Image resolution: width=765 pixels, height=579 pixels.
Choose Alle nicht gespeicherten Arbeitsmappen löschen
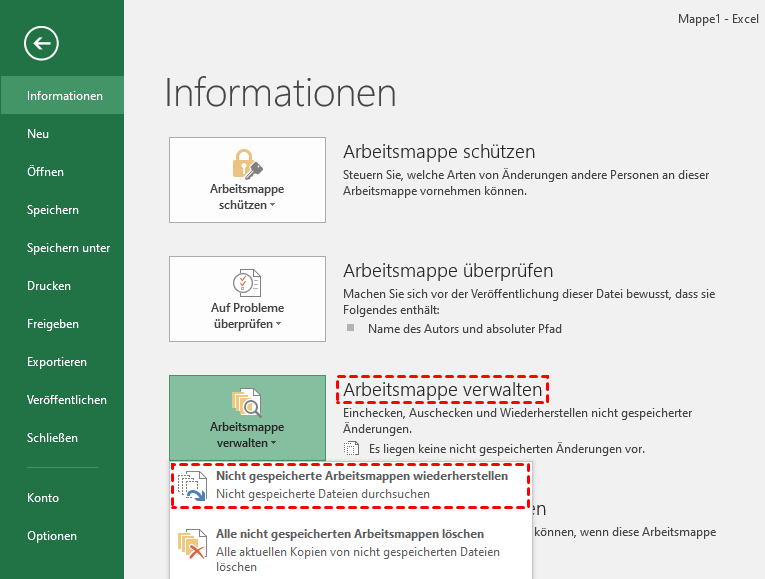[x=350, y=534]
